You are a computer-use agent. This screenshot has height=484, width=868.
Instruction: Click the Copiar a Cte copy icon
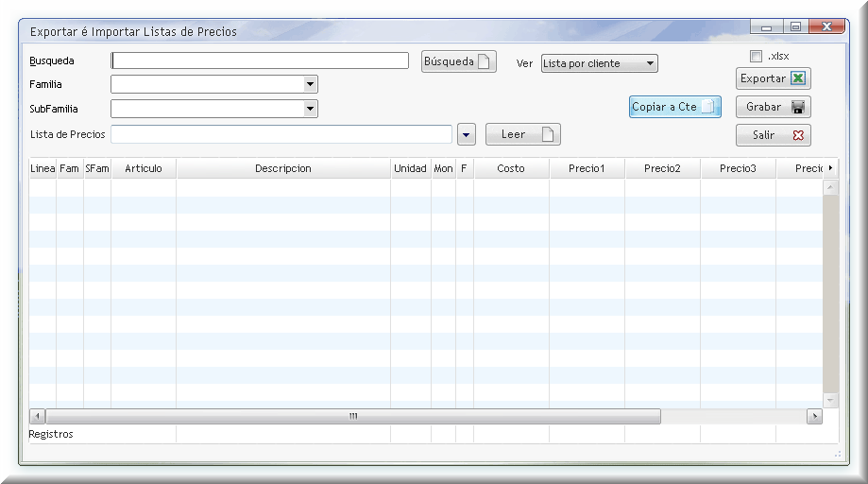pyautogui.click(x=708, y=107)
